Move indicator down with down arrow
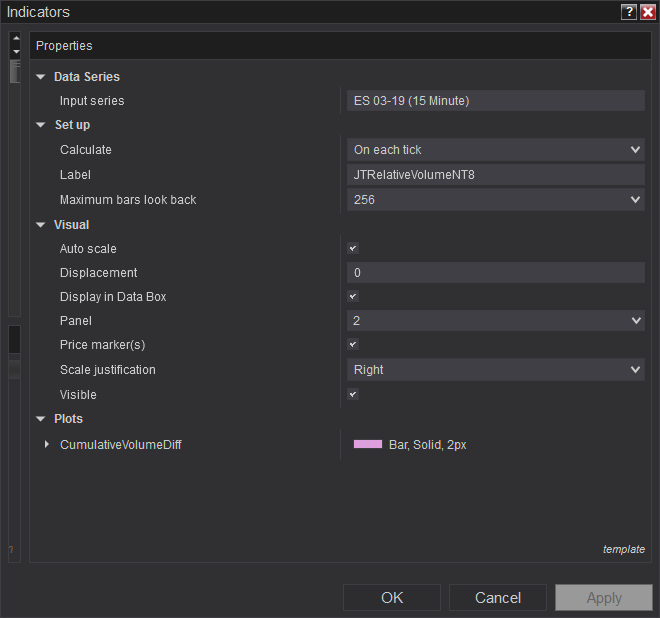660x618 pixels. (x=16, y=52)
